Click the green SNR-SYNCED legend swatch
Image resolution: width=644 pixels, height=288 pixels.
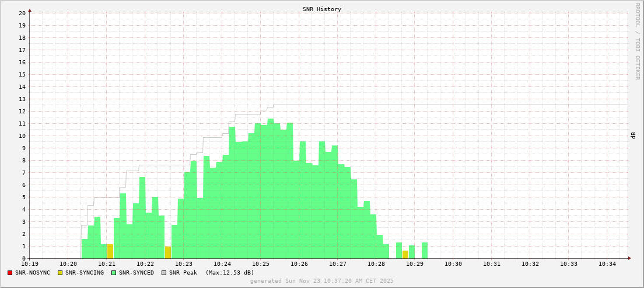tap(114, 273)
